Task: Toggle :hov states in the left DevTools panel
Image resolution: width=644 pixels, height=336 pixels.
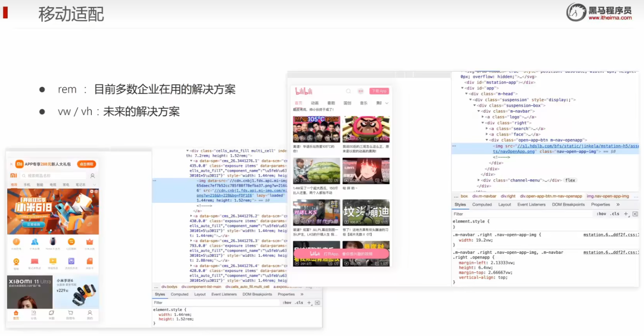Action: point(287,303)
